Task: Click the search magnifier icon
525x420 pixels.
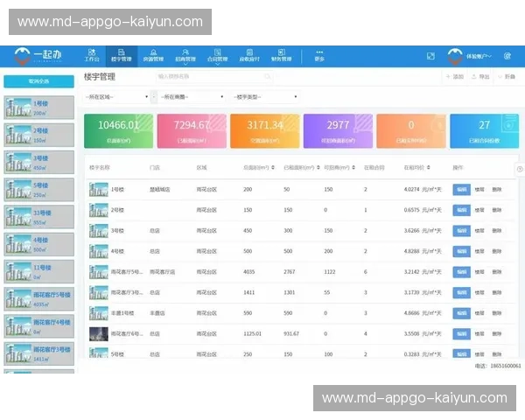Action: click(267, 76)
